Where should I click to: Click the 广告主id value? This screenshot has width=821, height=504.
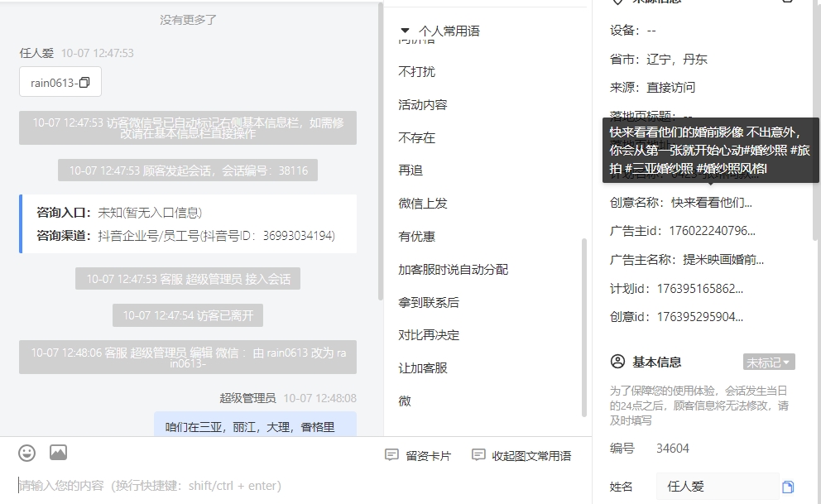coord(712,231)
